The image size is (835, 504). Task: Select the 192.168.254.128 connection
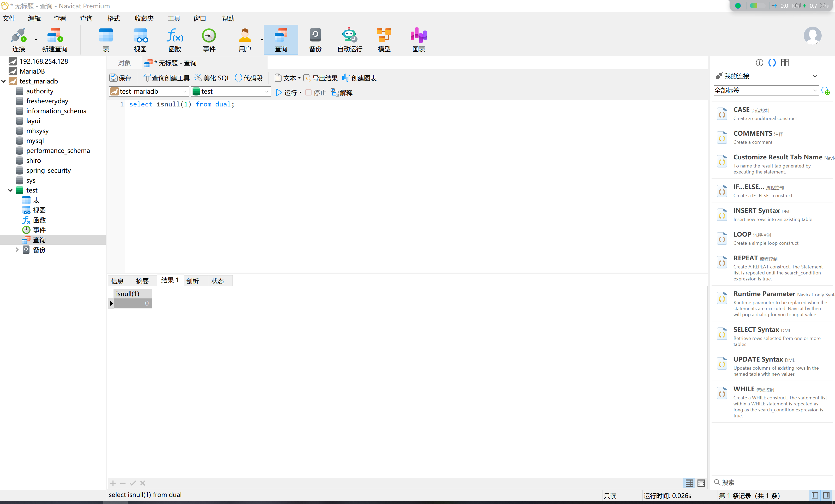pyautogui.click(x=44, y=61)
